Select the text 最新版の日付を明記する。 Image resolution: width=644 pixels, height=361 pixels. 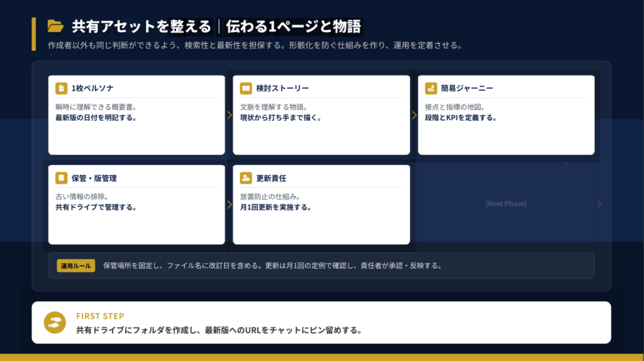pyautogui.click(x=96, y=118)
